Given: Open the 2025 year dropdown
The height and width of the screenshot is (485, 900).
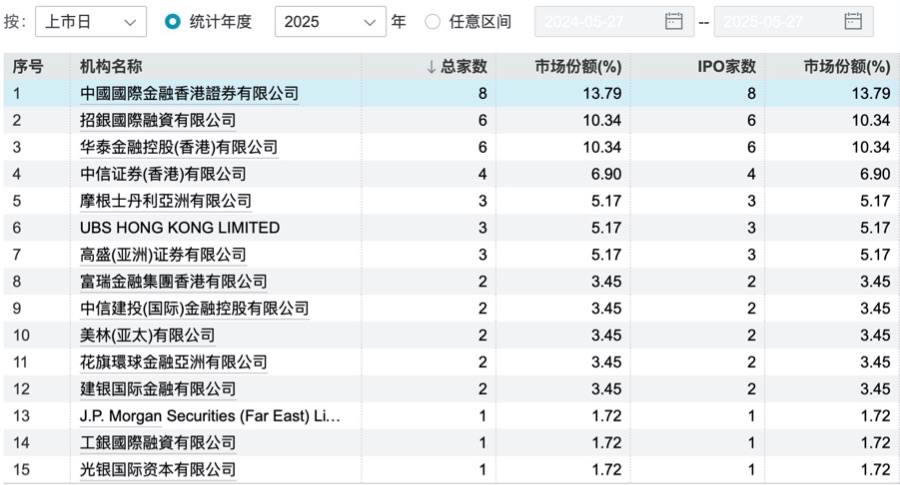Looking at the screenshot, I should coord(330,22).
